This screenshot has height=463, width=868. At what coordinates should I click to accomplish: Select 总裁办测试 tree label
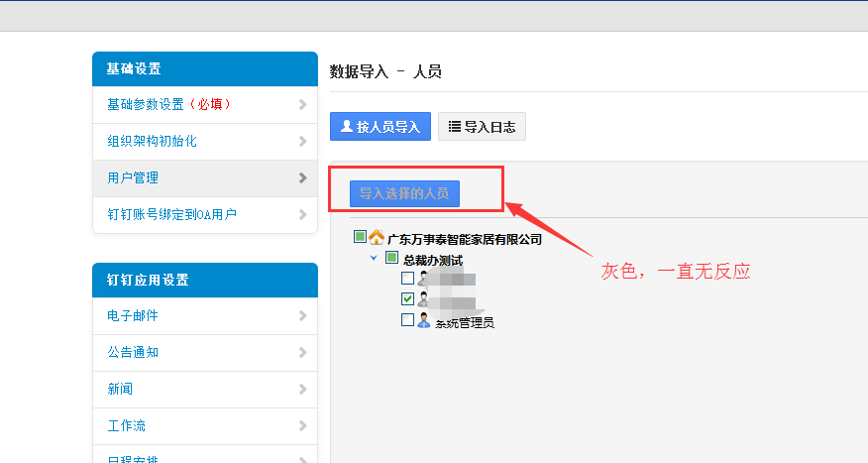[x=433, y=261]
